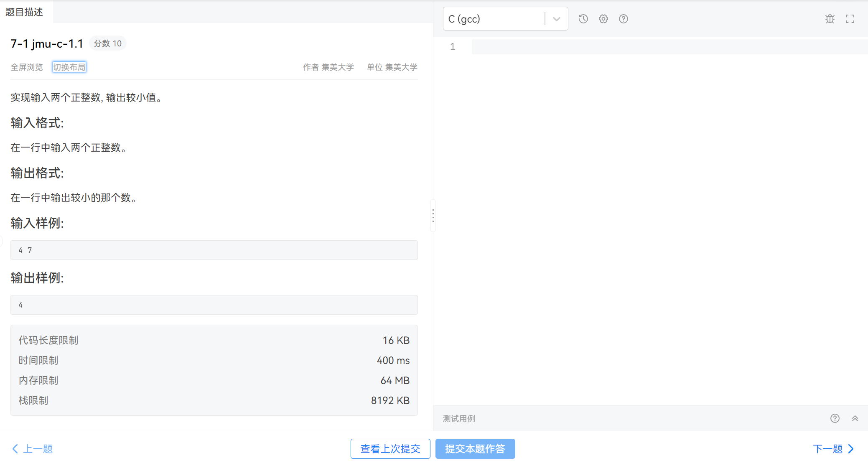Click the language dropdown chevron arrow

click(556, 19)
